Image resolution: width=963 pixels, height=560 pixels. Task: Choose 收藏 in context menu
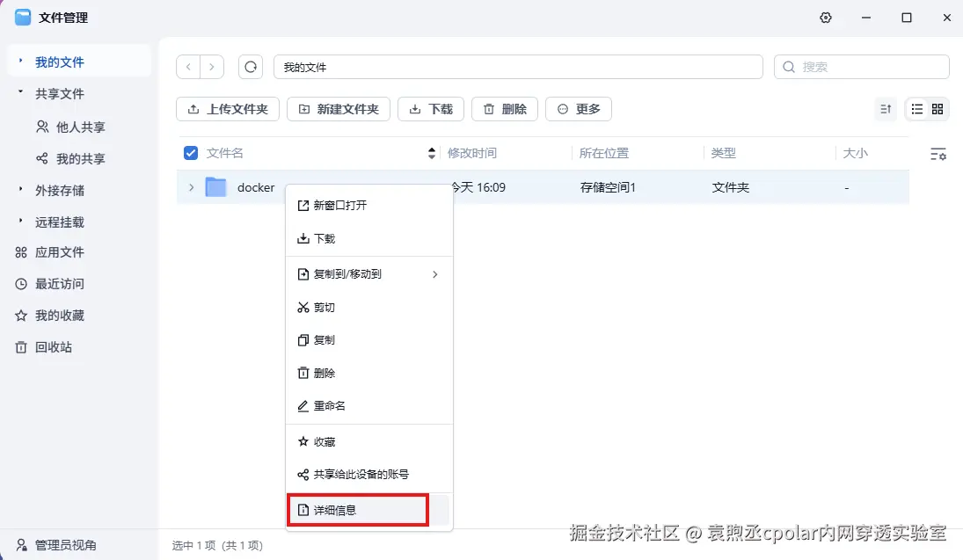click(x=369, y=442)
